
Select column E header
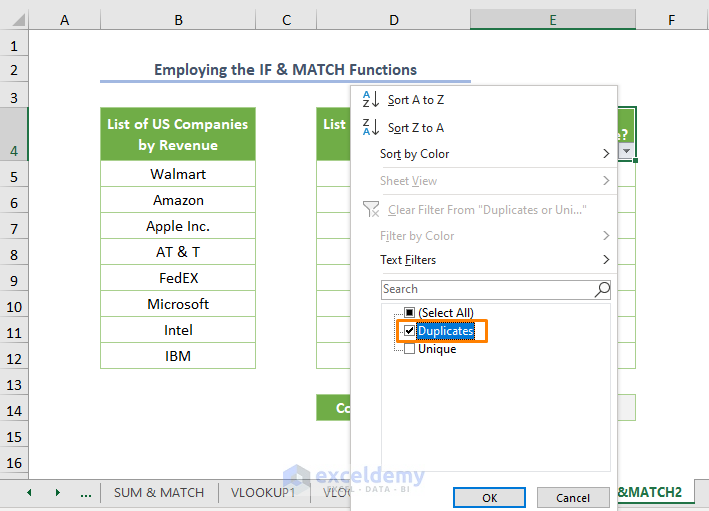tap(553, 20)
